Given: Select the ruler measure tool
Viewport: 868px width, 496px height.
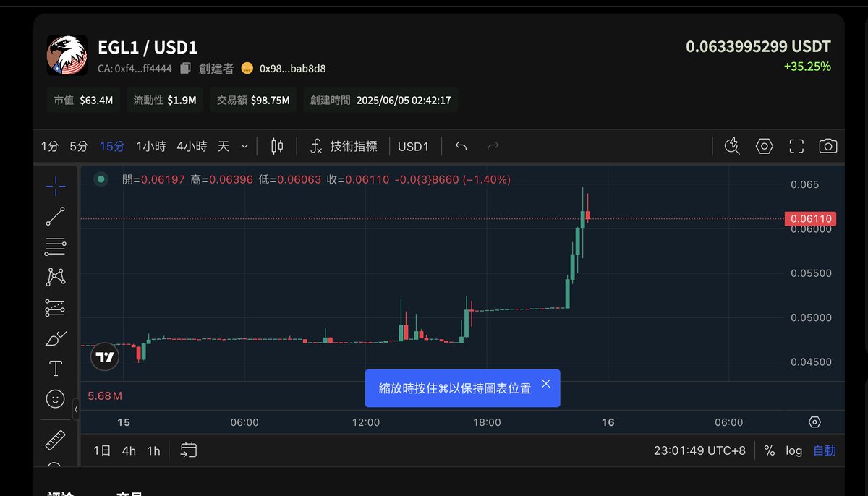Looking at the screenshot, I should coord(56,439).
